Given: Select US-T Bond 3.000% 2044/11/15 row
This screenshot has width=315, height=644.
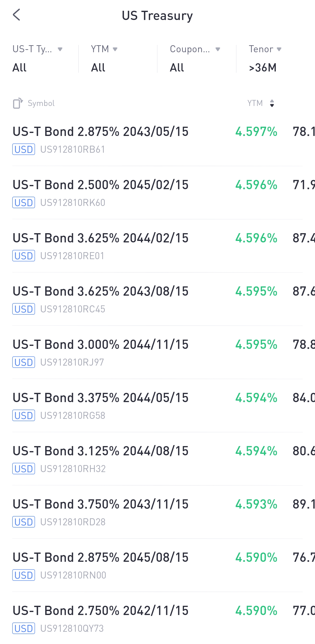Looking at the screenshot, I should click(100, 345).
